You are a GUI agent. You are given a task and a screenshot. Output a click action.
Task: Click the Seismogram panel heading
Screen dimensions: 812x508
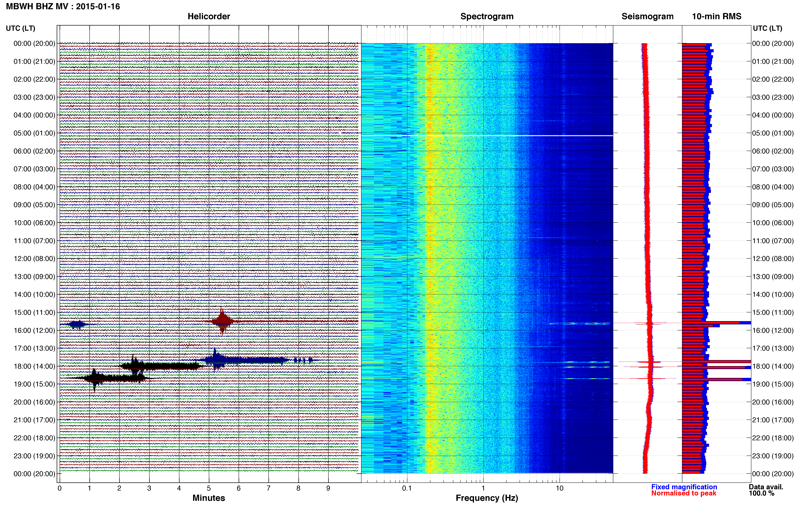tap(647, 16)
